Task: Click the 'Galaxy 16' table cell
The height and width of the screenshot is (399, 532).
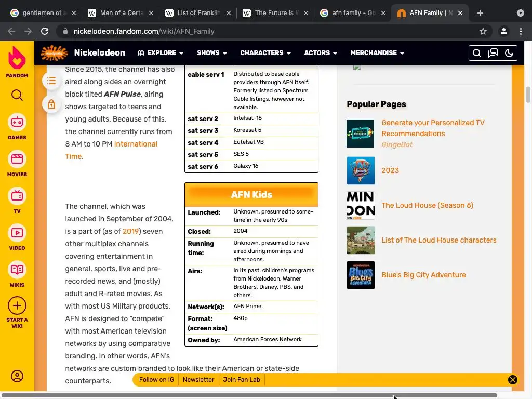Action: (246, 166)
